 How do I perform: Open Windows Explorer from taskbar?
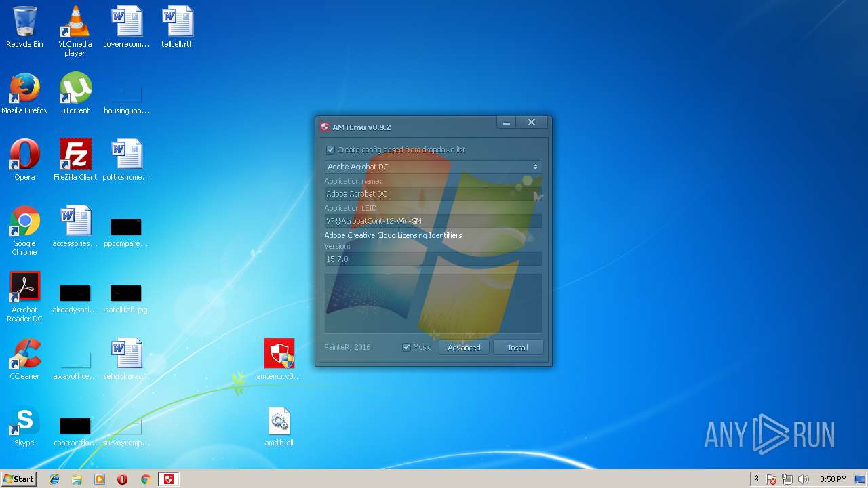pyautogui.click(x=77, y=479)
